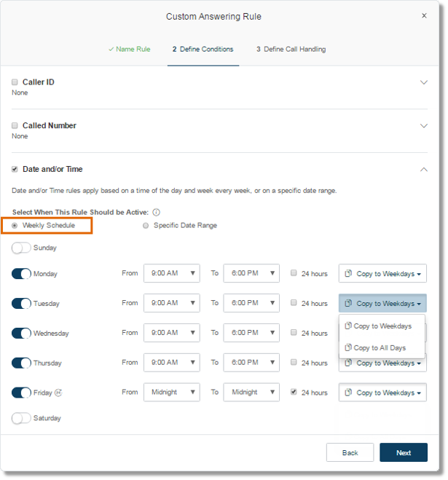
Task: Click Thursday's Copy to Weekdays button
Action: coord(382,365)
